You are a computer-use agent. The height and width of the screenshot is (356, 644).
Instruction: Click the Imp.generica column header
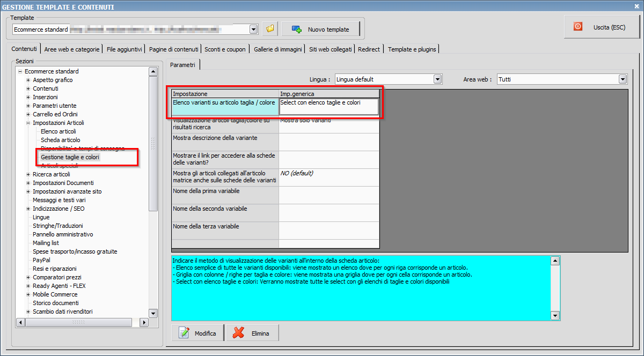(x=329, y=94)
